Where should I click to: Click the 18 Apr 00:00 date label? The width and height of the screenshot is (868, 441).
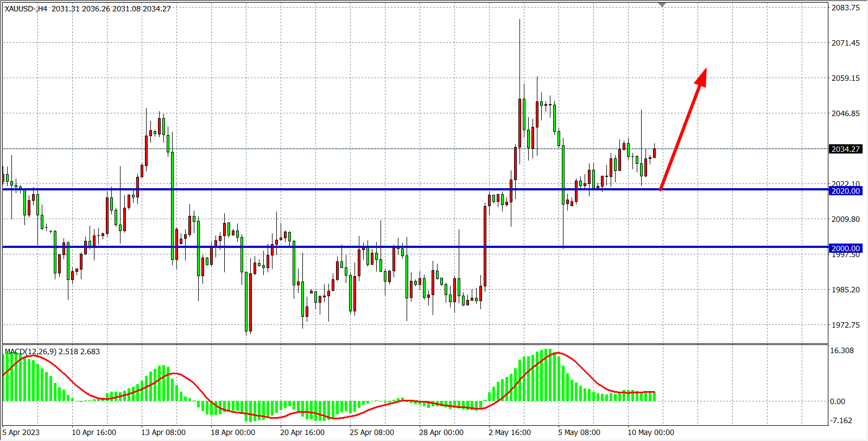point(232,432)
